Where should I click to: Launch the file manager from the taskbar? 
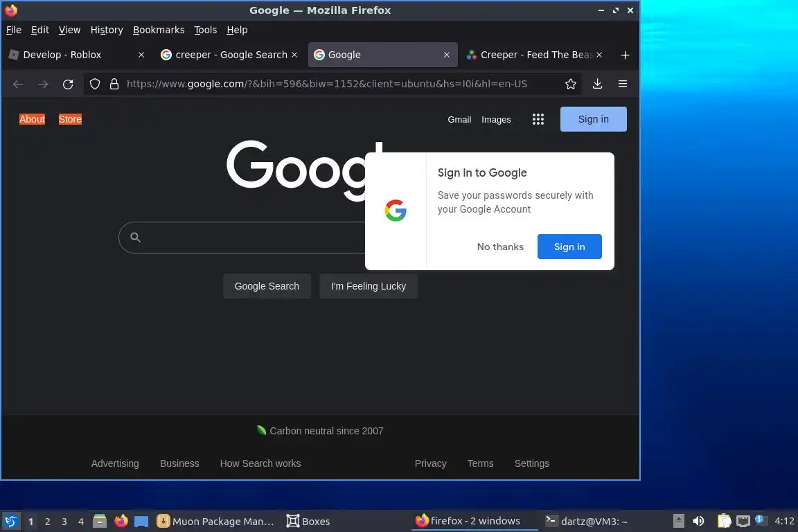coord(100,522)
